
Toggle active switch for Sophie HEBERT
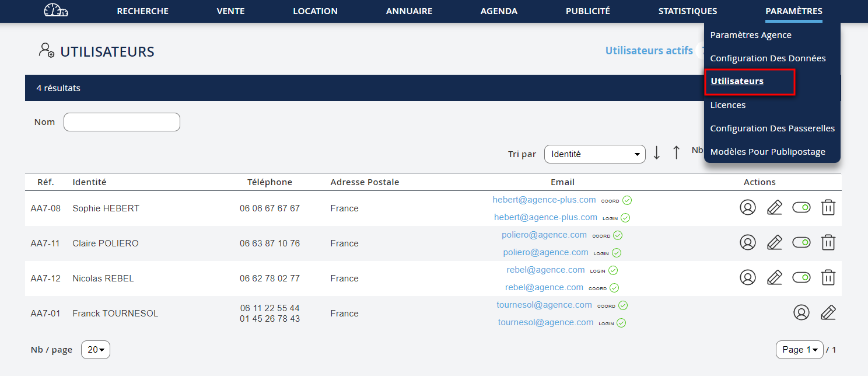pyautogui.click(x=801, y=207)
